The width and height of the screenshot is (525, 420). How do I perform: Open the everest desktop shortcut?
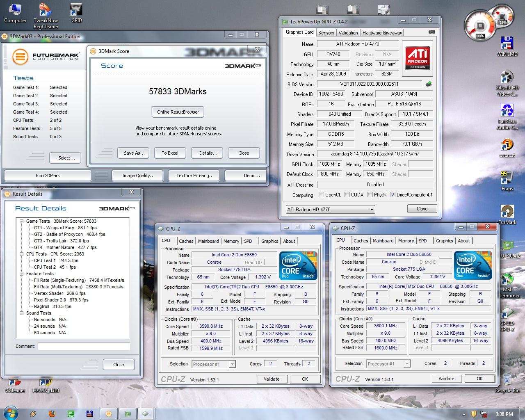point(507,148)
